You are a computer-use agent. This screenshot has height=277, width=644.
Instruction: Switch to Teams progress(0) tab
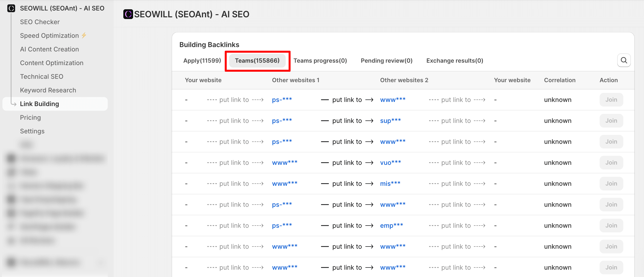[x=320, y=60]
